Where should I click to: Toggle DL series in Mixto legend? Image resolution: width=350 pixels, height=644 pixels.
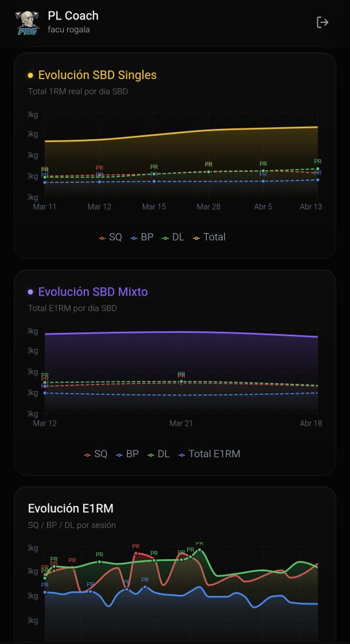(159, 454)
